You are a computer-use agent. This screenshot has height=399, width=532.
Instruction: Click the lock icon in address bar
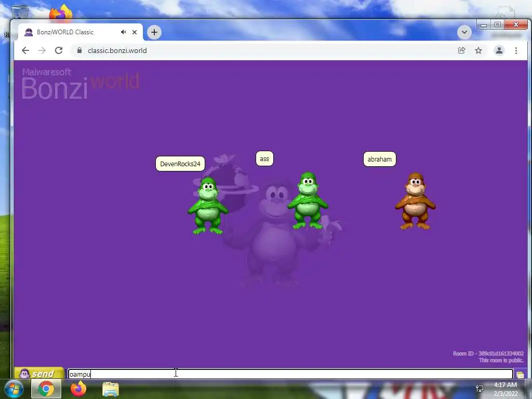pyautogui.click(x=79, y=50)
